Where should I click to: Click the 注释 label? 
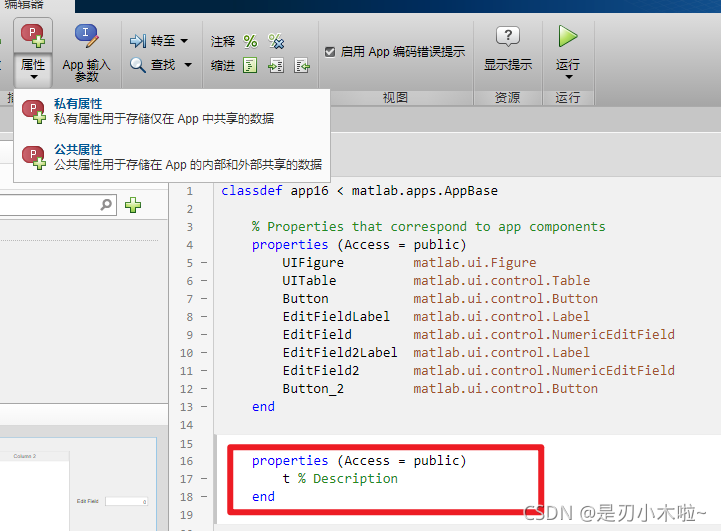[223, 41]
